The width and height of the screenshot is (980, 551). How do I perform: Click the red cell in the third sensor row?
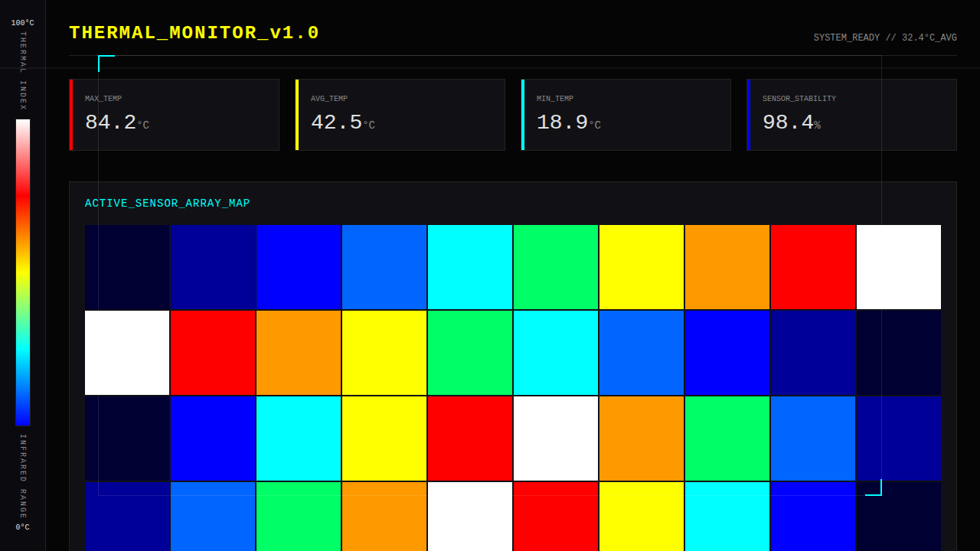(x=470, y=439)
